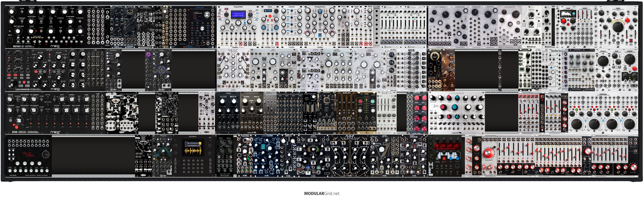Select the Loquelic Iteritas Percido module
644x197 pixels.
point(122,113)
